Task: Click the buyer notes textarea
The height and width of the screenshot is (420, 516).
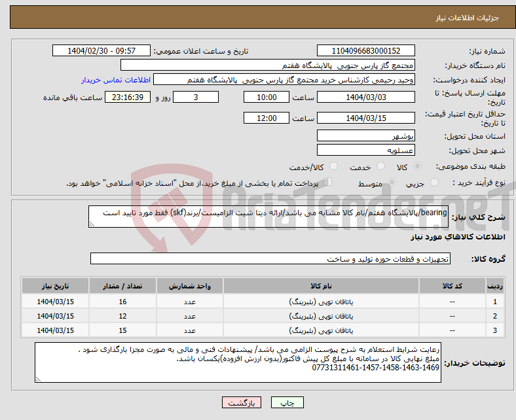Action: pos(238,362)
